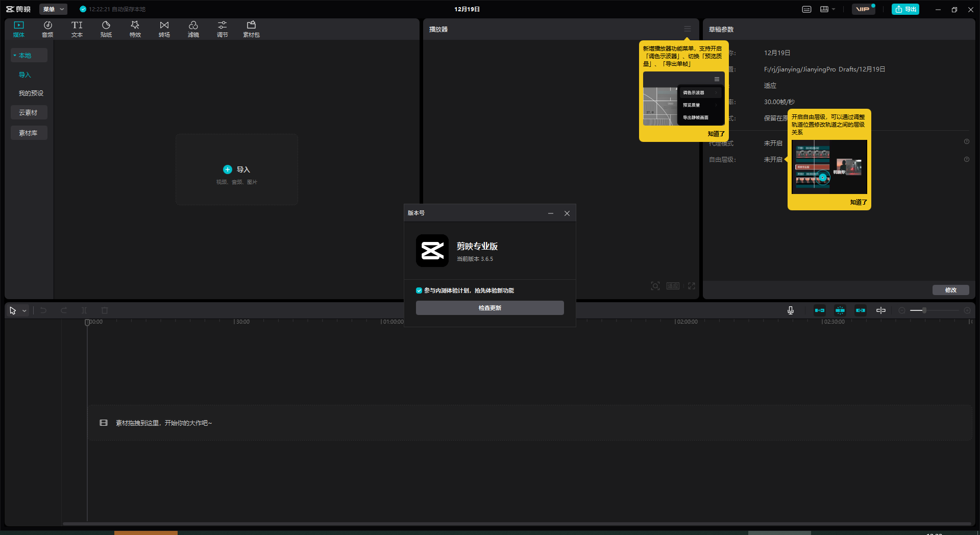This screenshot has height=535, width=980.
Task: Toggle the preview axis
Action: [881, 310]
